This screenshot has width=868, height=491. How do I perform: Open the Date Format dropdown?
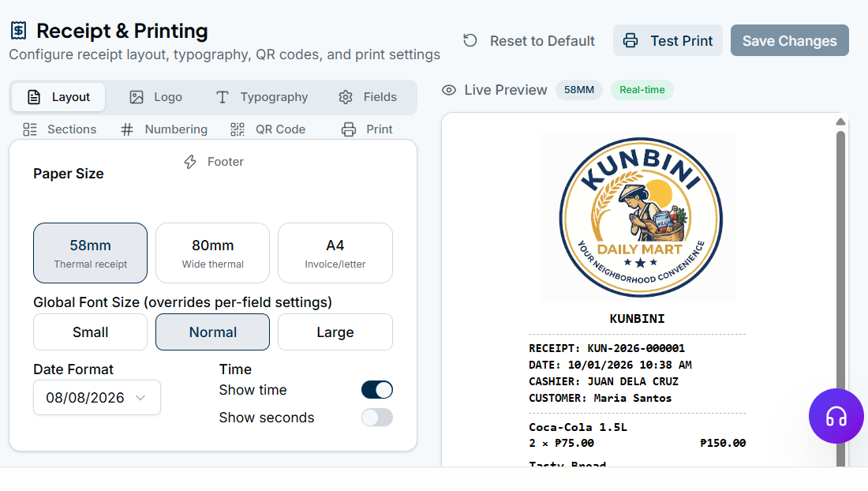click(97, 397)
